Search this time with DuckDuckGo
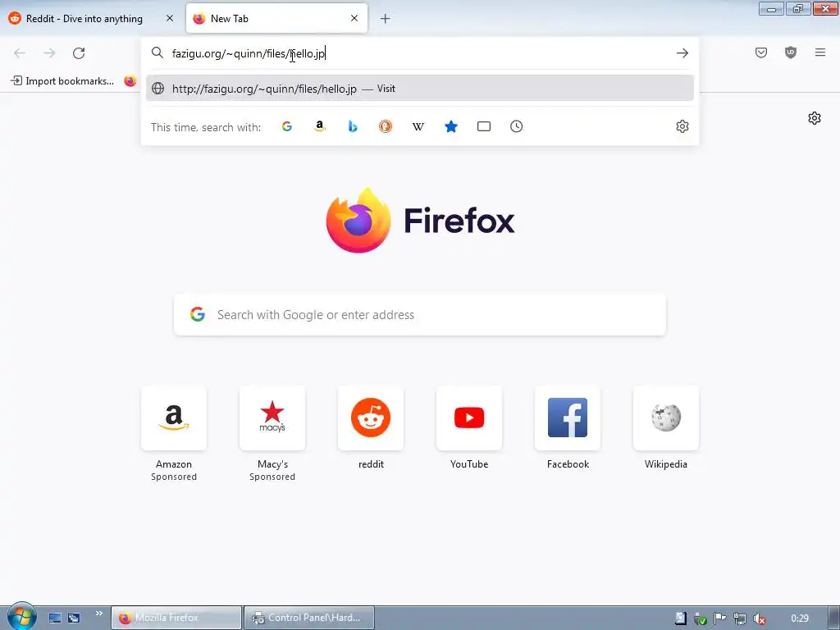 click(386, 126)
